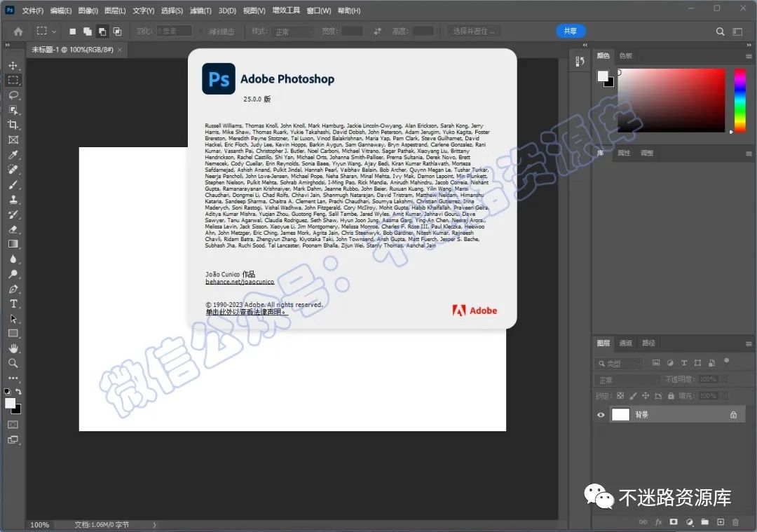Viewport: 757px width, 532px height.
Task: Open search with the magnifier icon
Action: click(721, 32)
